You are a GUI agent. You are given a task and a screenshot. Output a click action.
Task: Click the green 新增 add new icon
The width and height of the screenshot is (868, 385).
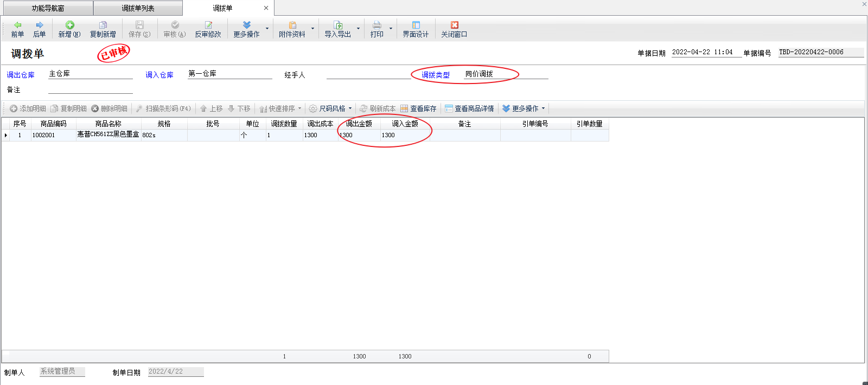[x=69, y=25]
